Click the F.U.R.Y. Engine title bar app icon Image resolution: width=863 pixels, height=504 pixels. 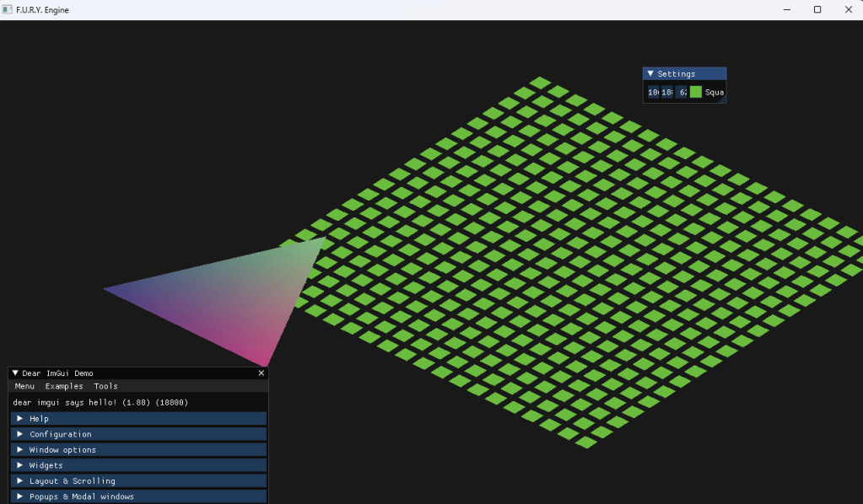click(x=8, y=9)
